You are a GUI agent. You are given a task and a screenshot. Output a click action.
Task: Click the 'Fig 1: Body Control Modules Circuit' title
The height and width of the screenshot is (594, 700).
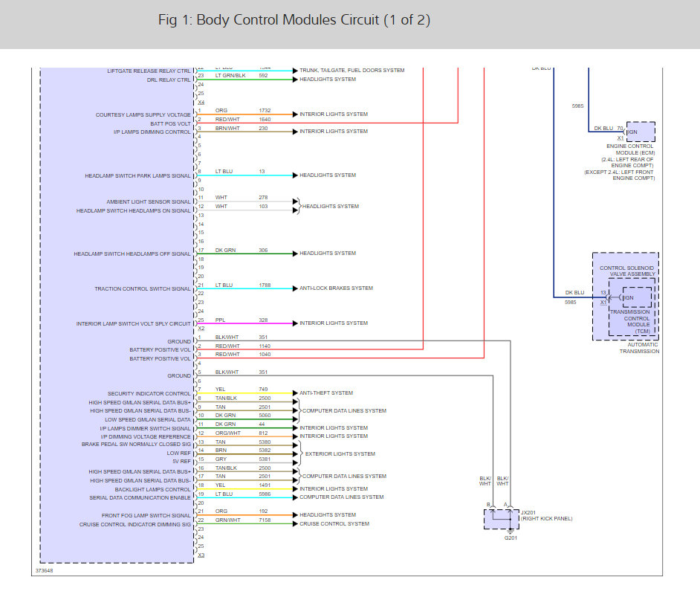point(294,20)
